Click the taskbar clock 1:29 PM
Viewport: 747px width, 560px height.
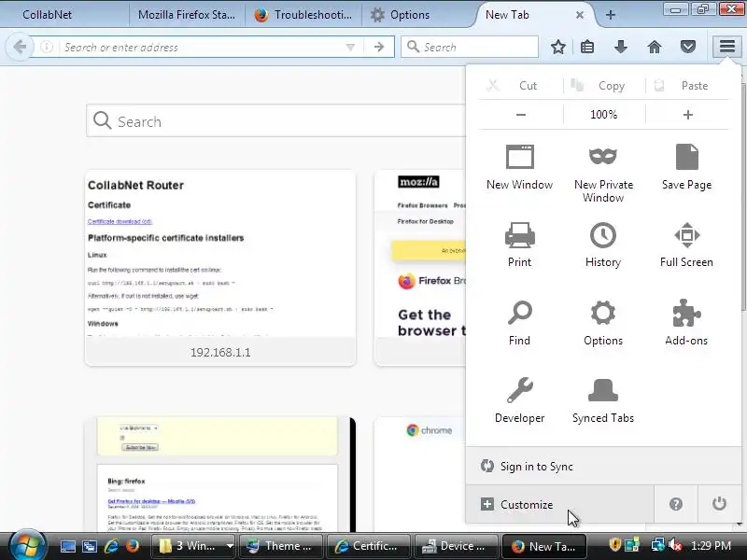point(711,546)
